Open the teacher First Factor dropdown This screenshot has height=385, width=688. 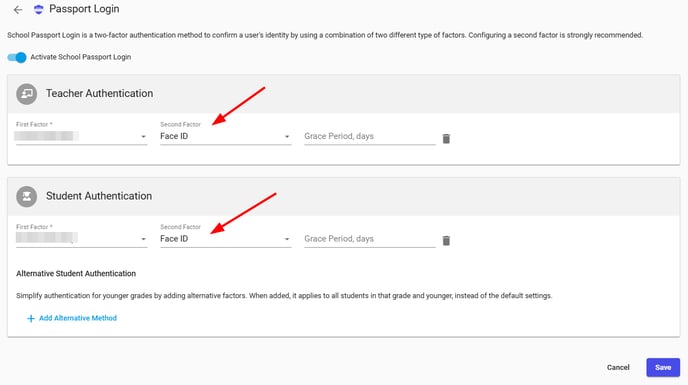[x=82, y=137]
